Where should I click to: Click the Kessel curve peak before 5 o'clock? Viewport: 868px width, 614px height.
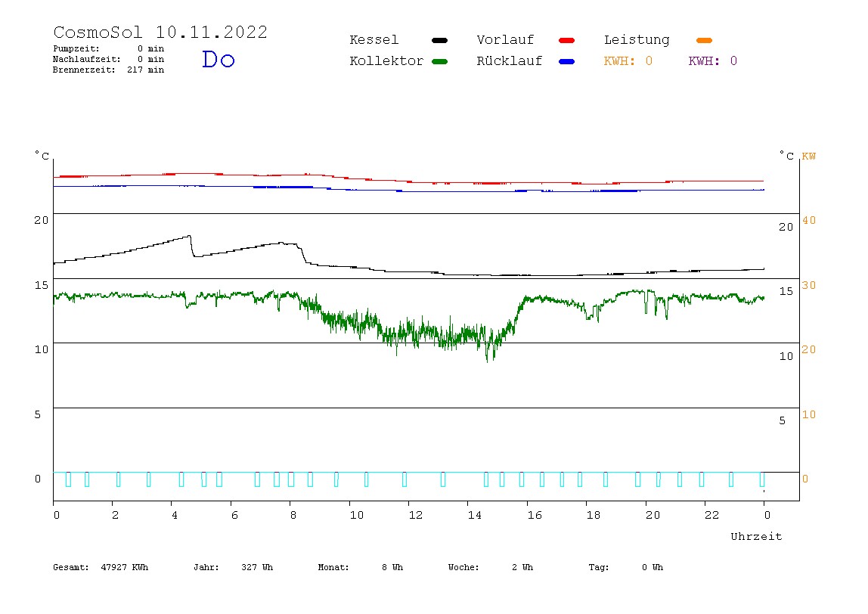click(x=189, y=237)
